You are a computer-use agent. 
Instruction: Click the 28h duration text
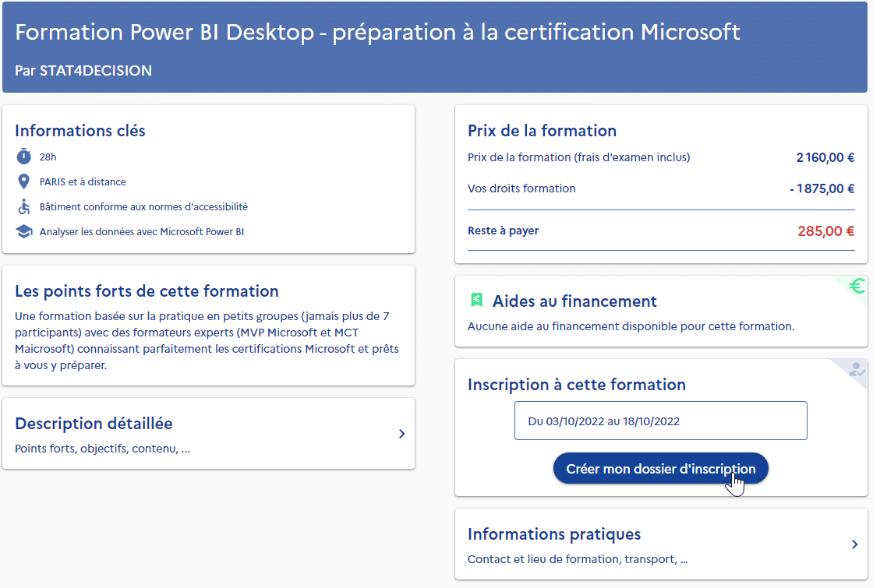pyautogui.click(x=48, y=157)
